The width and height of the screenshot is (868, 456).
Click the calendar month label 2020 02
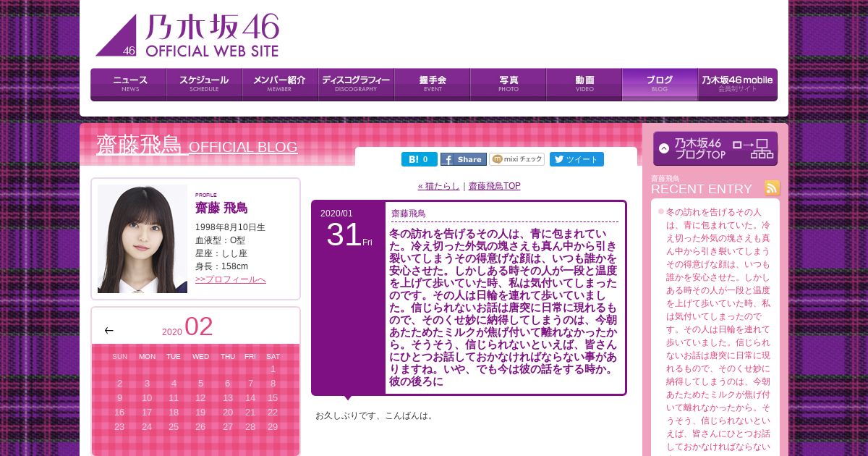click(187, 327)
